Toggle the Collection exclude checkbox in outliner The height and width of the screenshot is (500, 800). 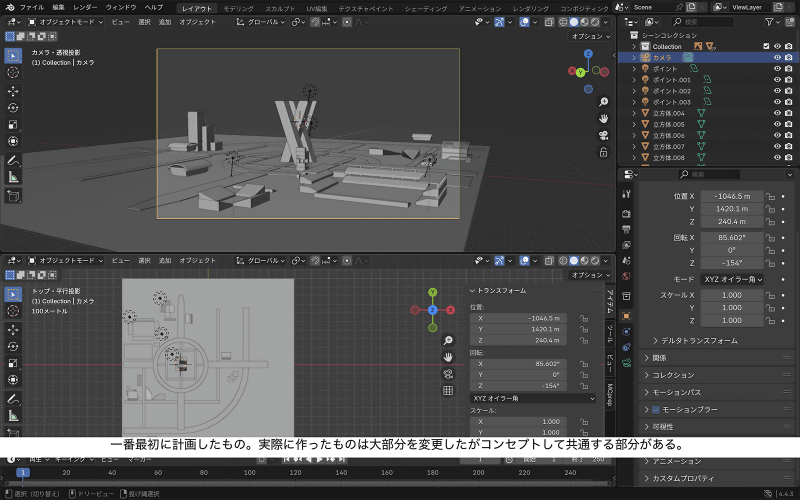pos(766,47)
